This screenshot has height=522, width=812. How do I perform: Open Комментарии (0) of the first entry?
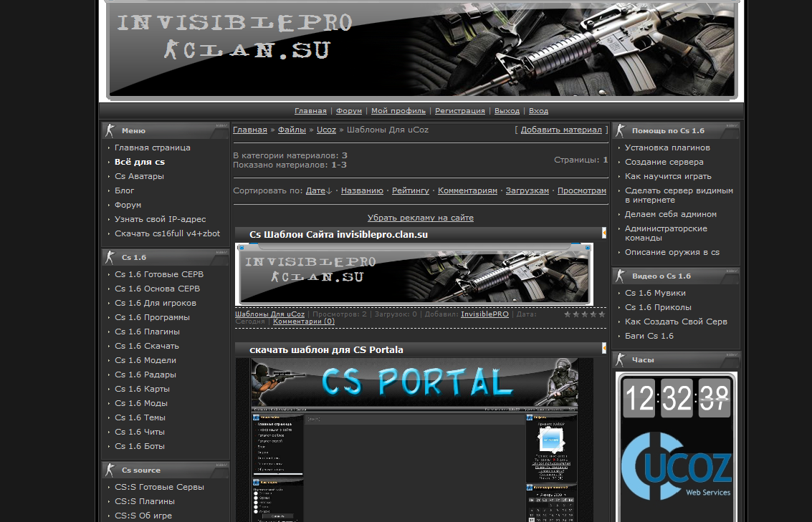tap(304, 322)
